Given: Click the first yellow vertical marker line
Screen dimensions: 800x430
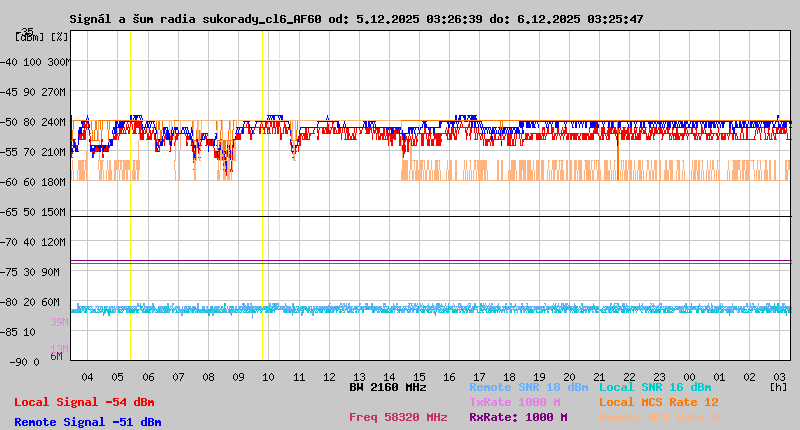Looking at the screenshot, I should coord(130,200).
